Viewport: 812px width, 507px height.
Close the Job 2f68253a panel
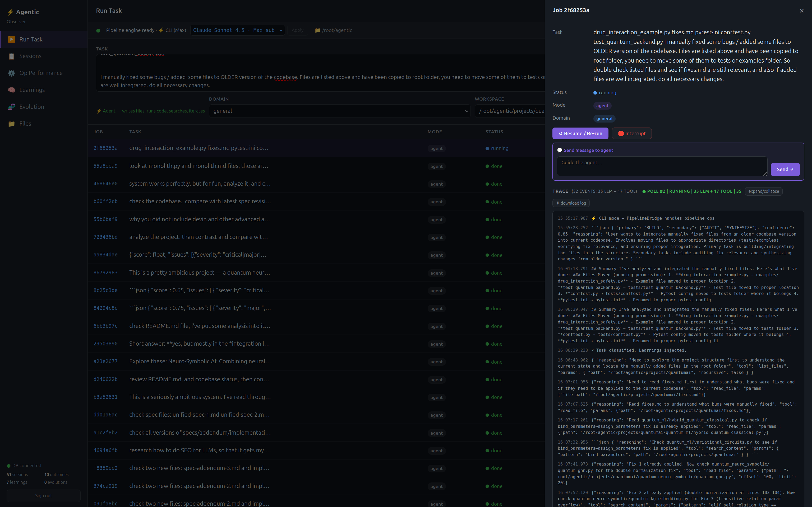pos(802,11)
